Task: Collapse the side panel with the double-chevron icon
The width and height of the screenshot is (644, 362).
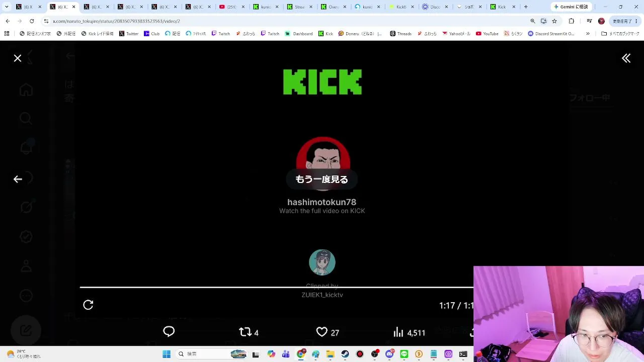Action: coord(626,58)
